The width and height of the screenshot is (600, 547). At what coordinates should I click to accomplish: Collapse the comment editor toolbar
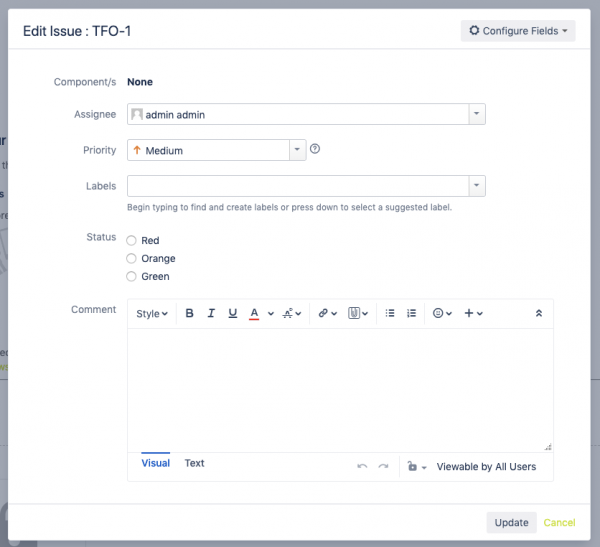(x=538, y=313)
